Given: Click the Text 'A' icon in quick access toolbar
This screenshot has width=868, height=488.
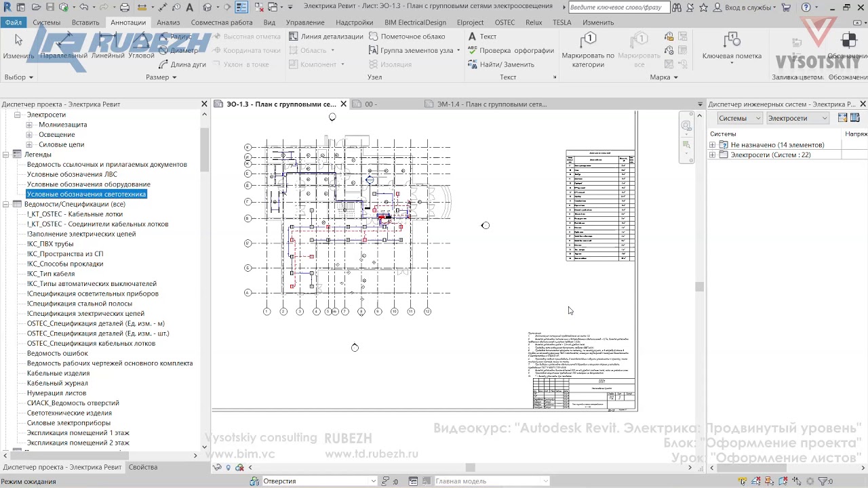Looking at the screenshot, I should coord(189,7).
